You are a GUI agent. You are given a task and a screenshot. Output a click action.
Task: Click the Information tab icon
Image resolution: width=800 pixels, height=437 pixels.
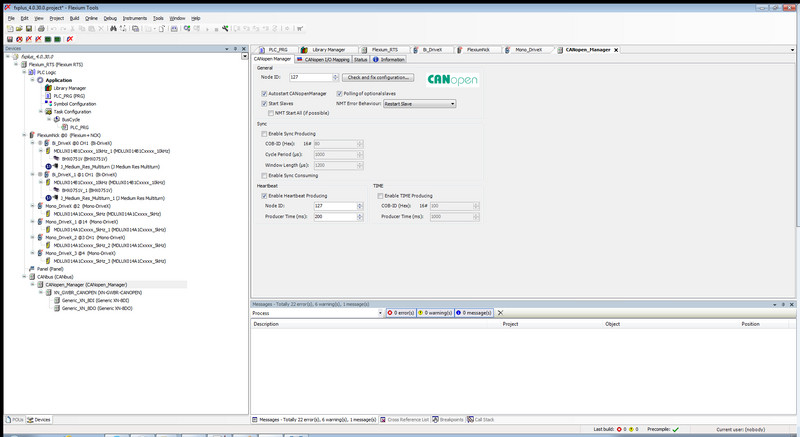(376, 59)
